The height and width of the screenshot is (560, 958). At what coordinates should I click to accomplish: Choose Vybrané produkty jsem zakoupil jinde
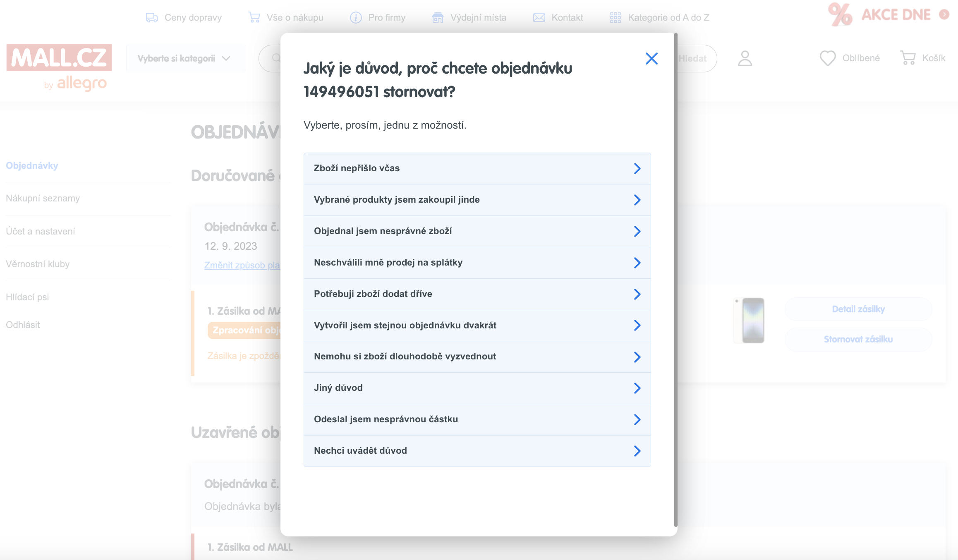[477, 200]
